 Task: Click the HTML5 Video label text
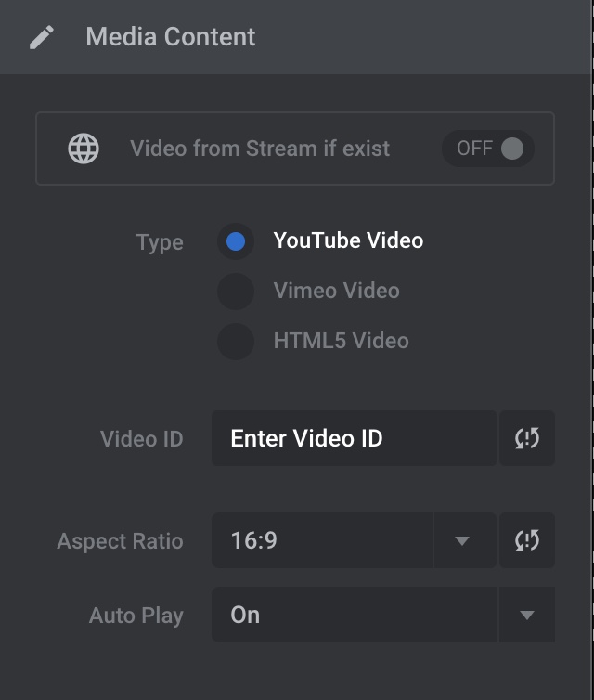342,341
